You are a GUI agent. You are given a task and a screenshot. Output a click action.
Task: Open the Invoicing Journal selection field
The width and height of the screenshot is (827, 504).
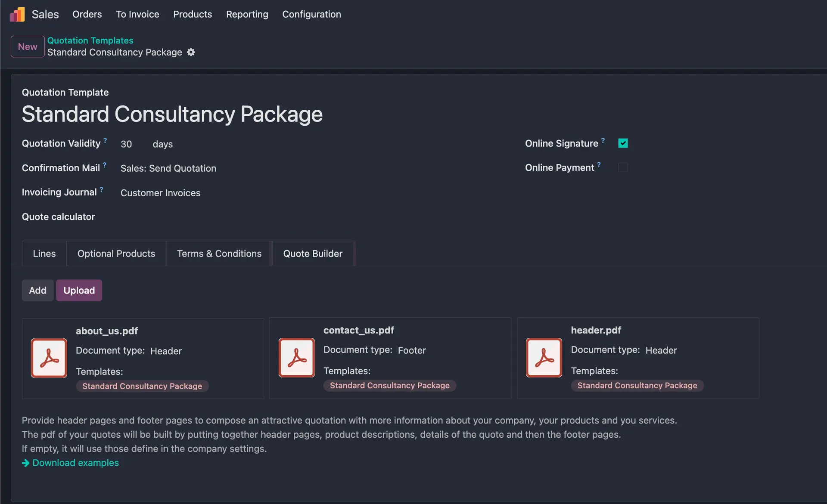coord(160,193)
